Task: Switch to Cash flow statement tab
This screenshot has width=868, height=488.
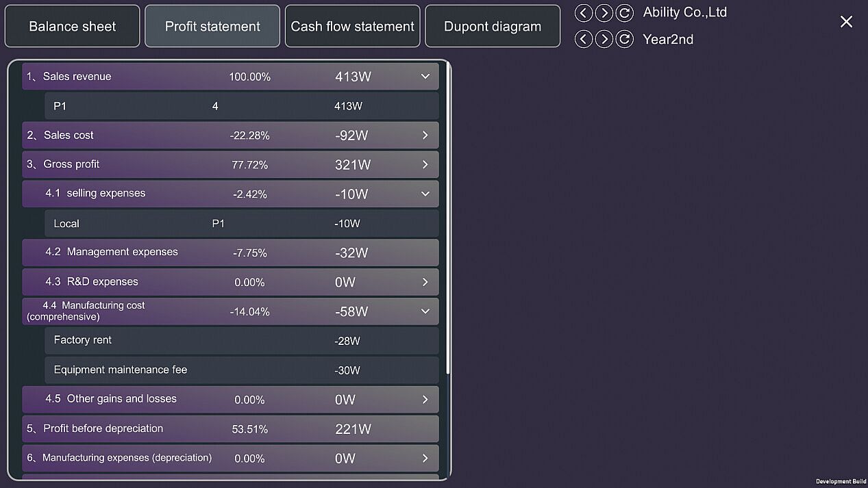Action: tap(352, 27)
